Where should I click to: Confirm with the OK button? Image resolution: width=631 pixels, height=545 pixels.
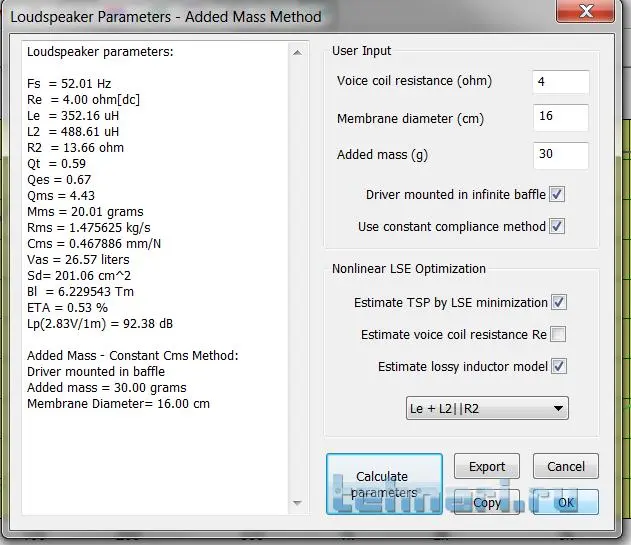(566, 502)
